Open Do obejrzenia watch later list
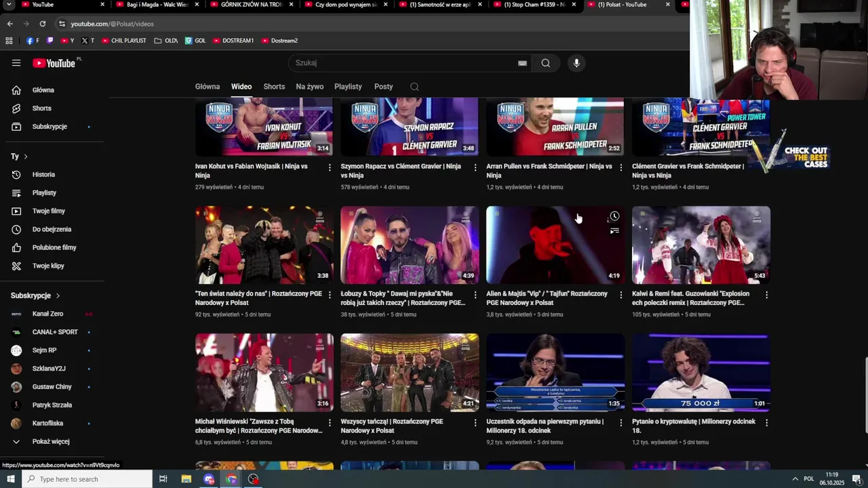Viewport: 868px width, 488px height. click(53, 230)
